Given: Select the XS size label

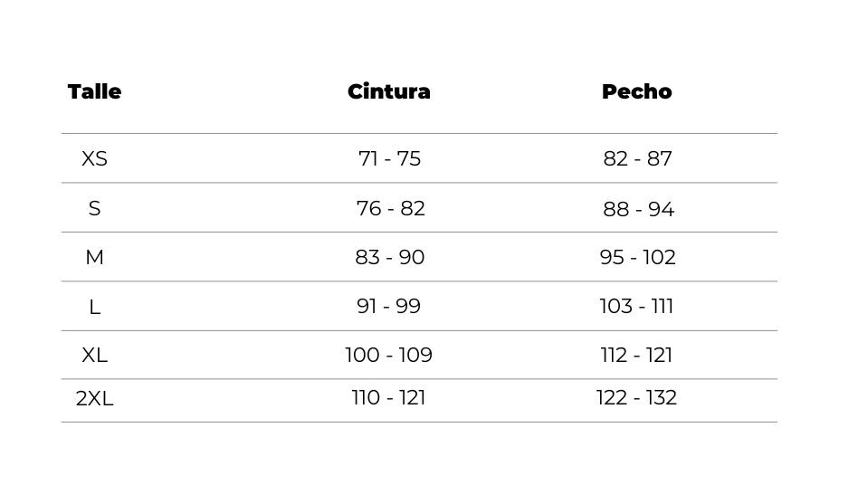Looking at the screenshot, I should 95,158.
